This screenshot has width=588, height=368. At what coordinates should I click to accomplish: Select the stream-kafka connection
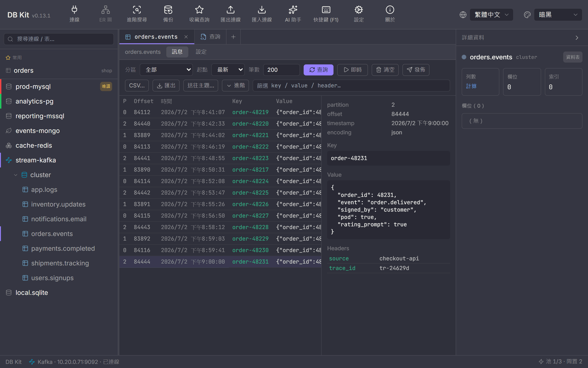[59, 160]
